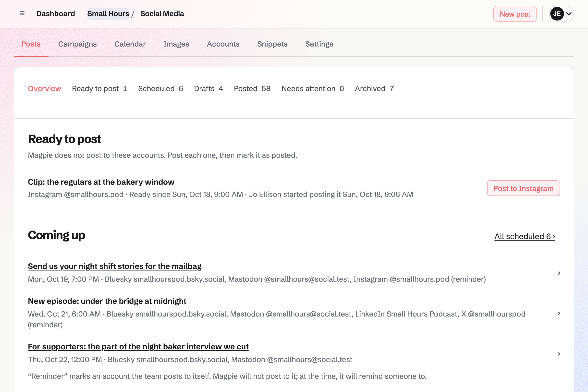Click the '"Reminder" marks an account' footnote
Viewport: 588px width, 392px height.
pyautogui.click(x=227, y=376)
